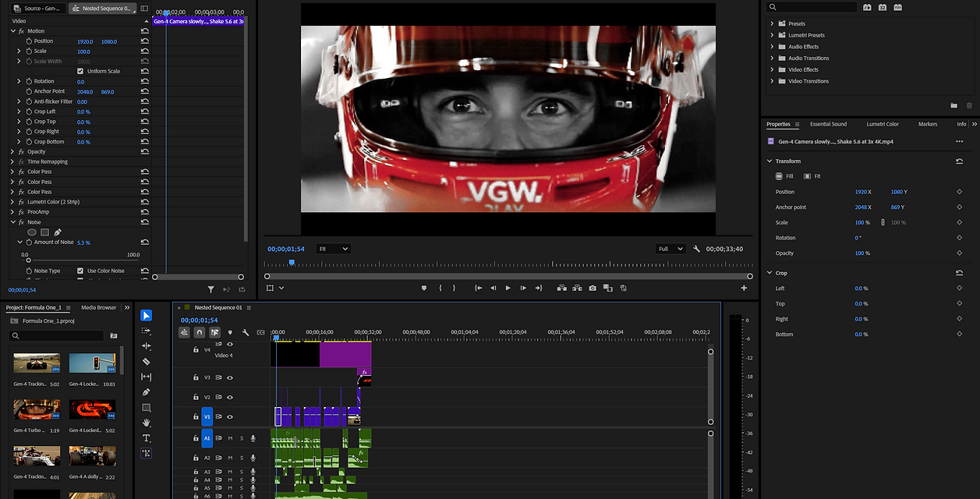The width and height of the screenshot is (980, 499).
Task: Click the Effects panel search field
Action: pyautogui.click(x=811, y=7)
